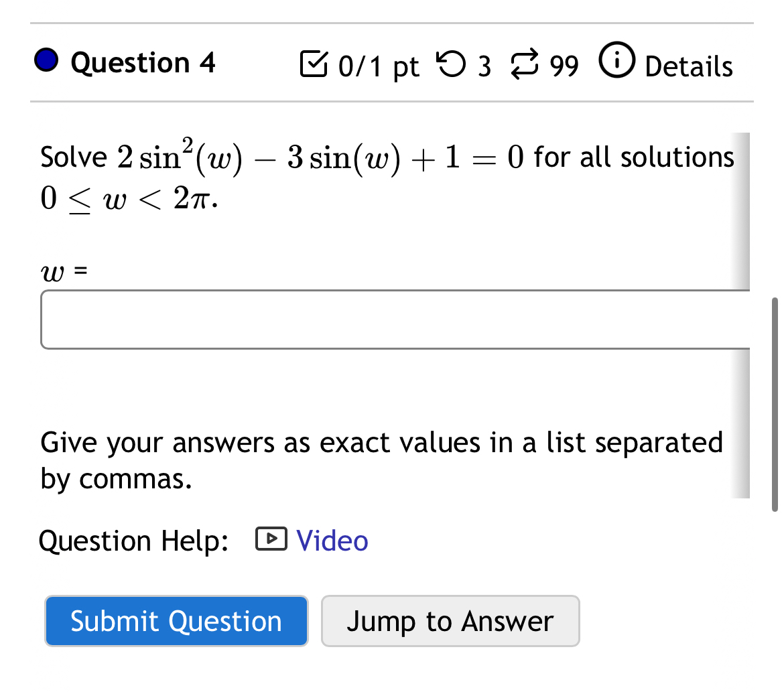Click the video play icon next to Video
Viewport: 784px width, 692px height.
(272, 539)
